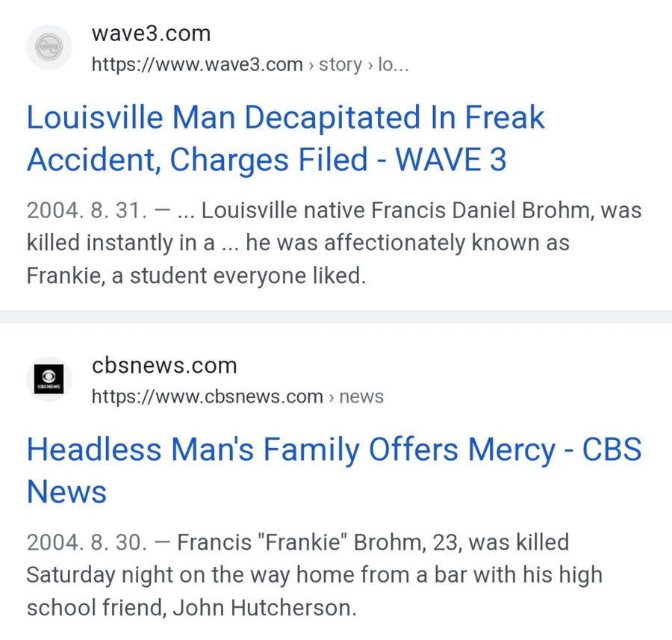Select the wave3.com site name

[151, 34]
